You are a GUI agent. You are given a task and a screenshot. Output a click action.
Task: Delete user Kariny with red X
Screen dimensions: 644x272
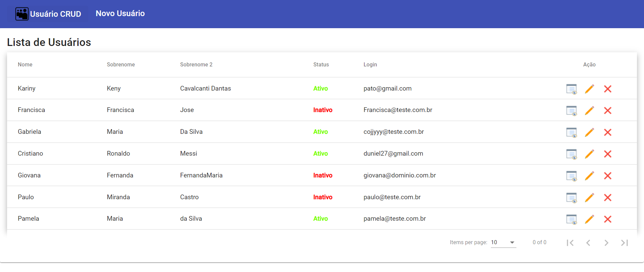coord(608,89)
